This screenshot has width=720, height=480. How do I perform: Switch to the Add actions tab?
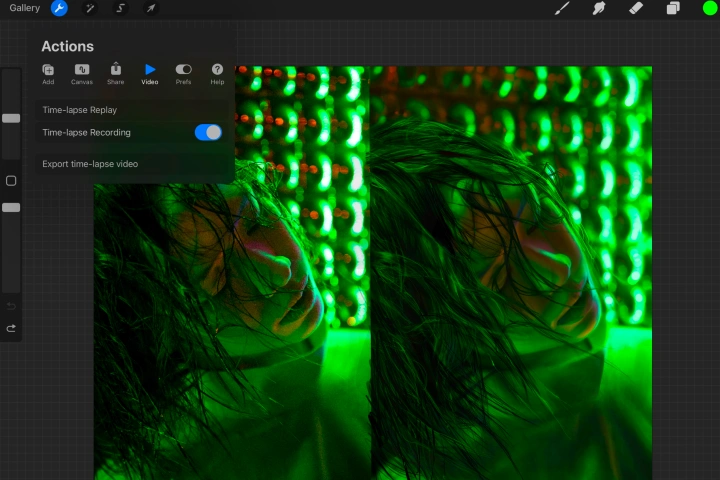click(48, 74)
